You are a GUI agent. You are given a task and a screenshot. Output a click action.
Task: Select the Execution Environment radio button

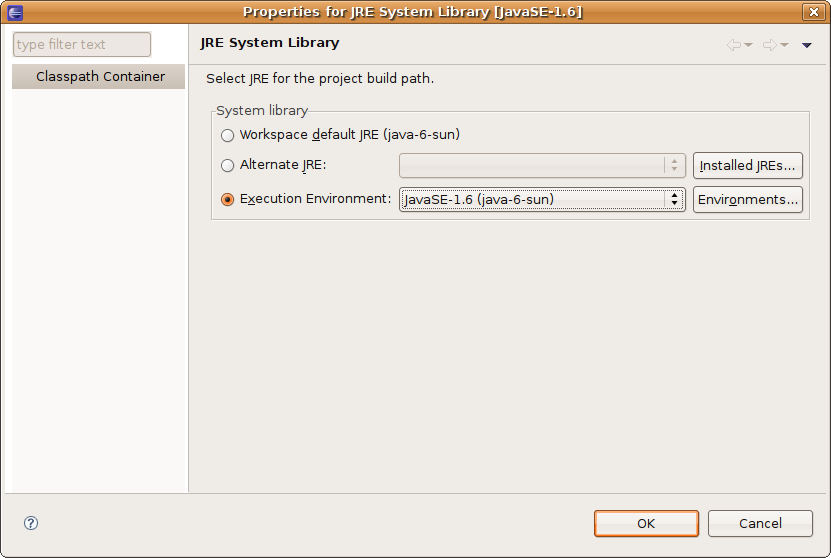[x=228, y=199]
